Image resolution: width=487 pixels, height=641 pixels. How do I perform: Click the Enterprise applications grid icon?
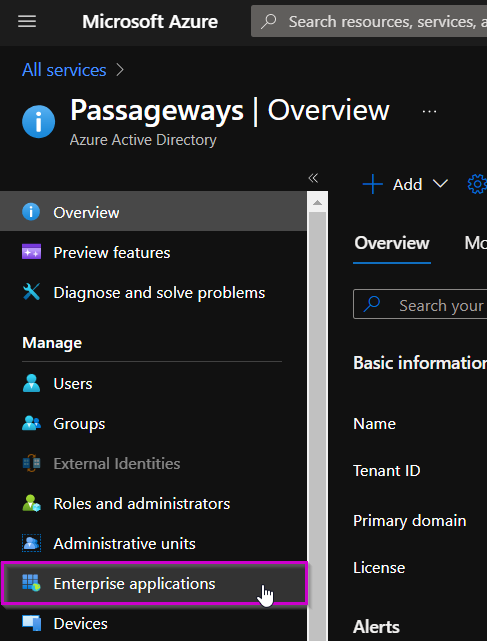(x=31, y=583)
